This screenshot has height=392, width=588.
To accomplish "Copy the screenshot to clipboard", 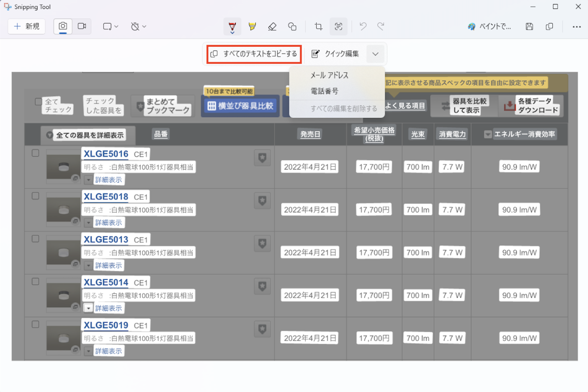I will 549,26.
